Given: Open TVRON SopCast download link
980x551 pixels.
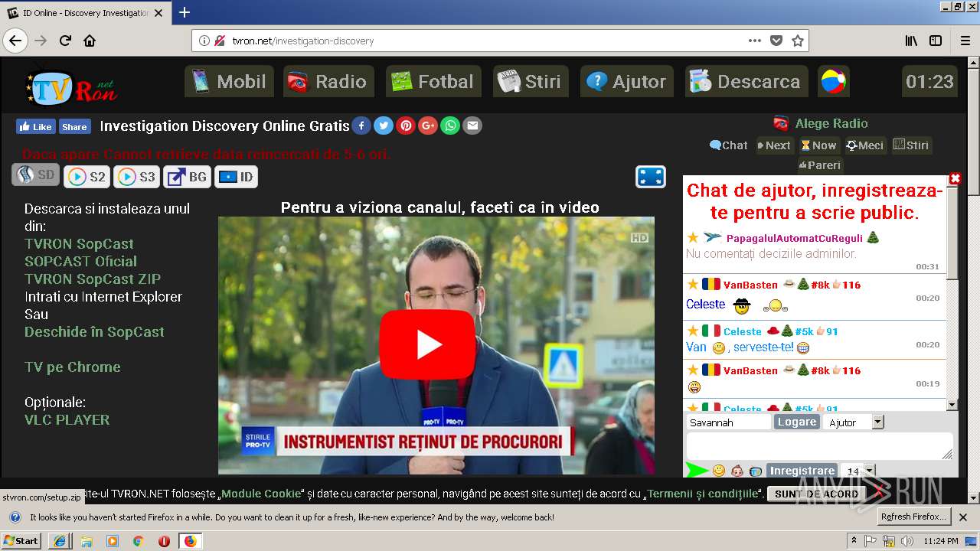Looking at the screenshot, I should (x=79, y=243).
